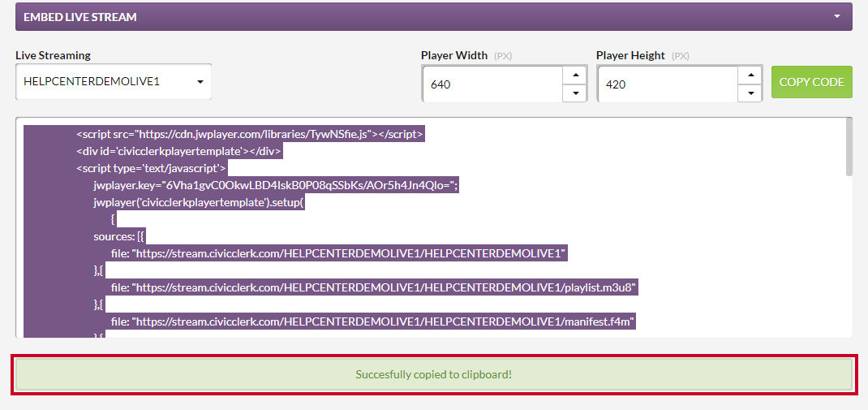Screen dimensions: 868x410
Task: Click into the Player Width field
Action: coord(492,84)
